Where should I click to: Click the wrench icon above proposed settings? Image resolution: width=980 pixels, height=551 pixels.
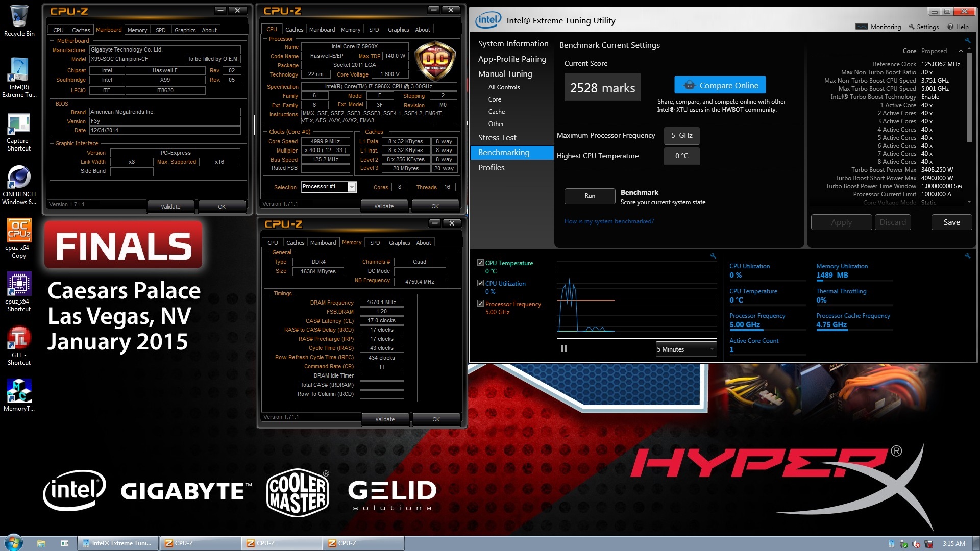click(967, 40)
